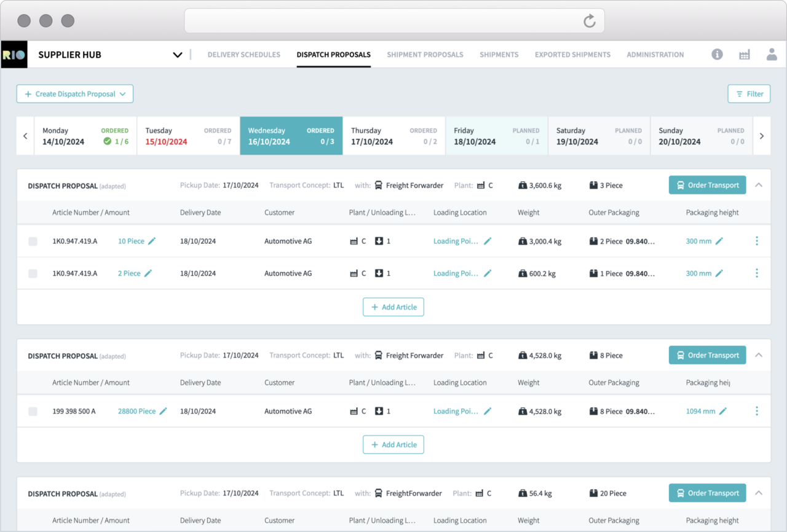
Task: Open three-dot menu for 28800 Piece row
Action: [x=757, y=411]
